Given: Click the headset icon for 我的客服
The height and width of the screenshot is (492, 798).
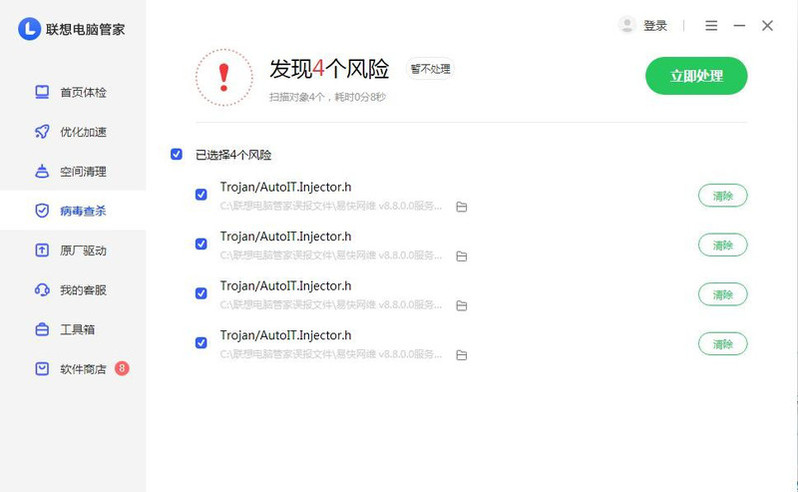Looking at the screenshot, I should tap(42, 290).
